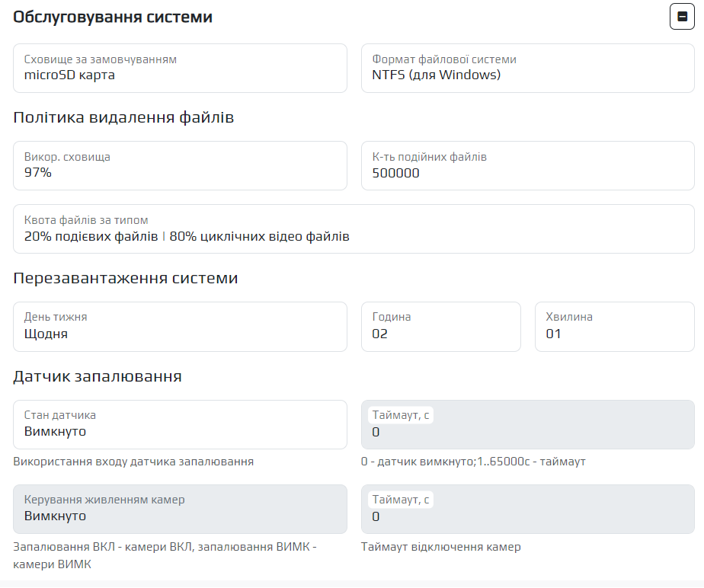Open the Керування живленням камер dropdown

[180, 509]
